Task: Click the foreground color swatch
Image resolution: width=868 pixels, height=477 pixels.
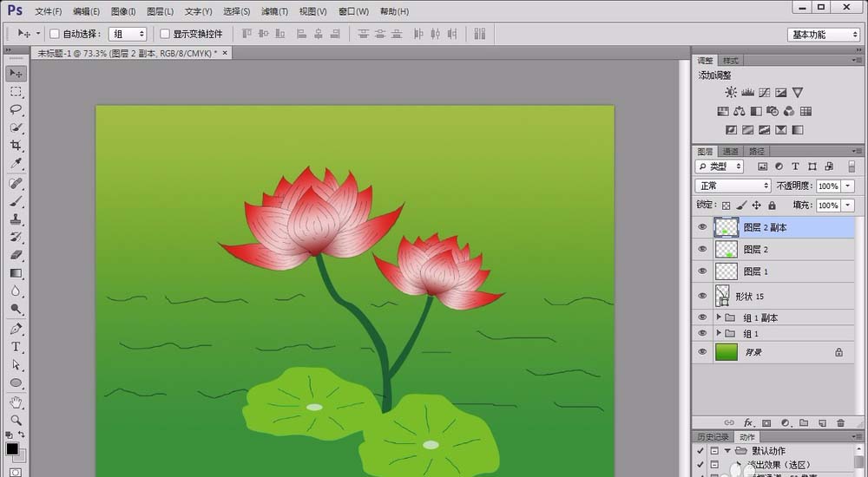Action: click(x=13, y=448)
